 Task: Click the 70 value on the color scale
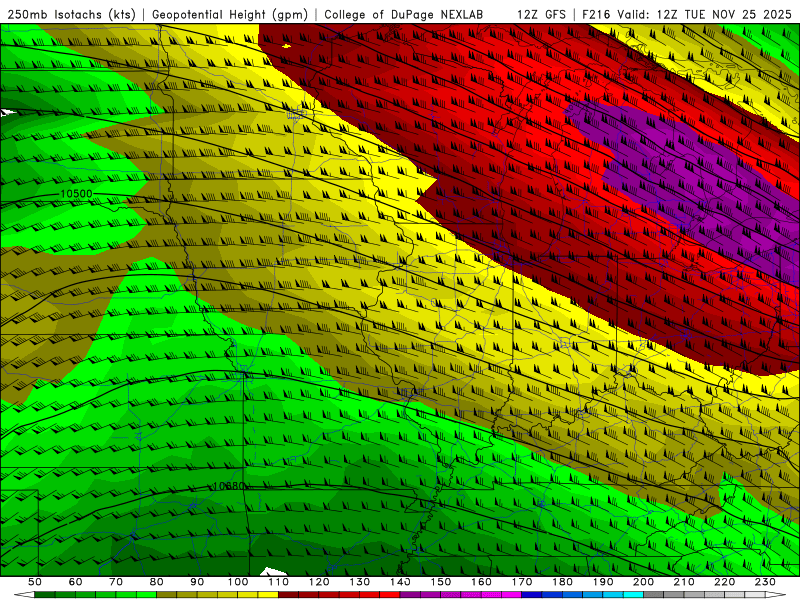(116, 582)
